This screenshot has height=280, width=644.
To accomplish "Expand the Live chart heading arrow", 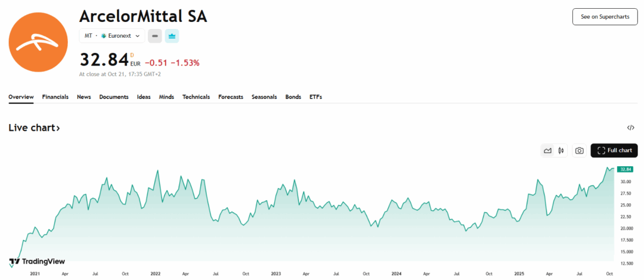I will click(34, 128).
